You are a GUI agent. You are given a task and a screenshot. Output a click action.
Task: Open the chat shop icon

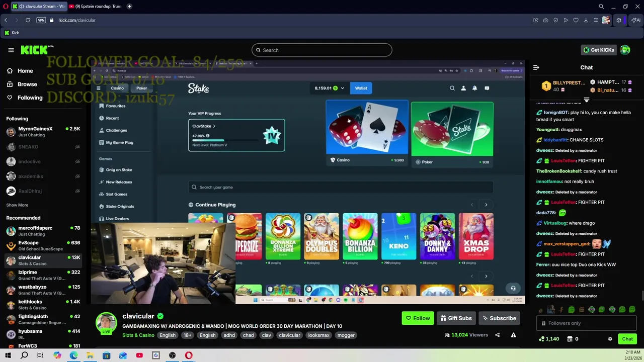(570, 339)
